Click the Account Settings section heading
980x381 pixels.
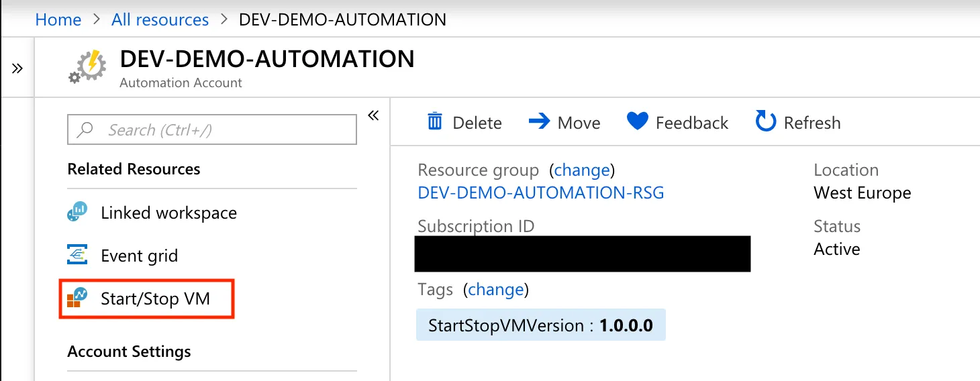click(129, 351)
